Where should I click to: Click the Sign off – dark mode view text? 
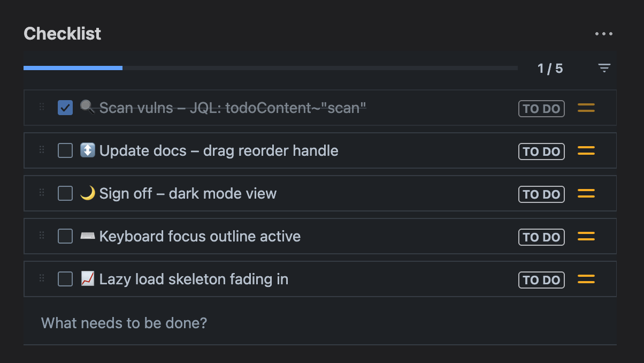click(x=188, y=194)
